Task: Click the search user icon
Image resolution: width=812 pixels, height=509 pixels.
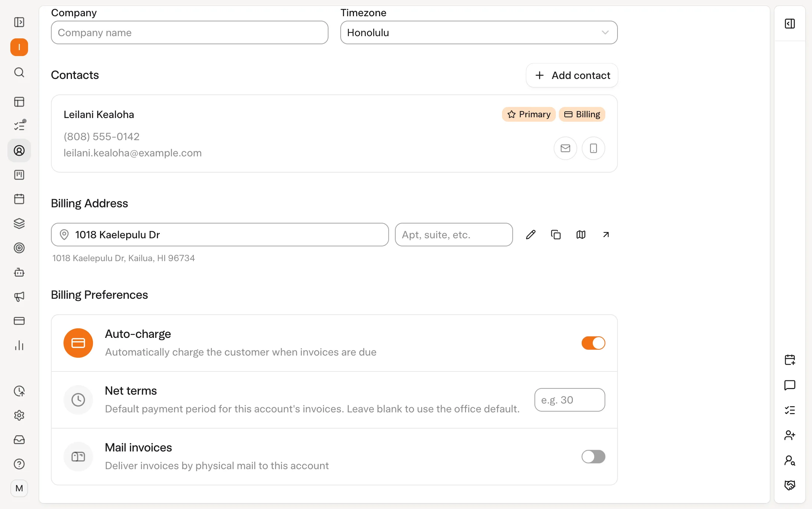Action: 790,460
